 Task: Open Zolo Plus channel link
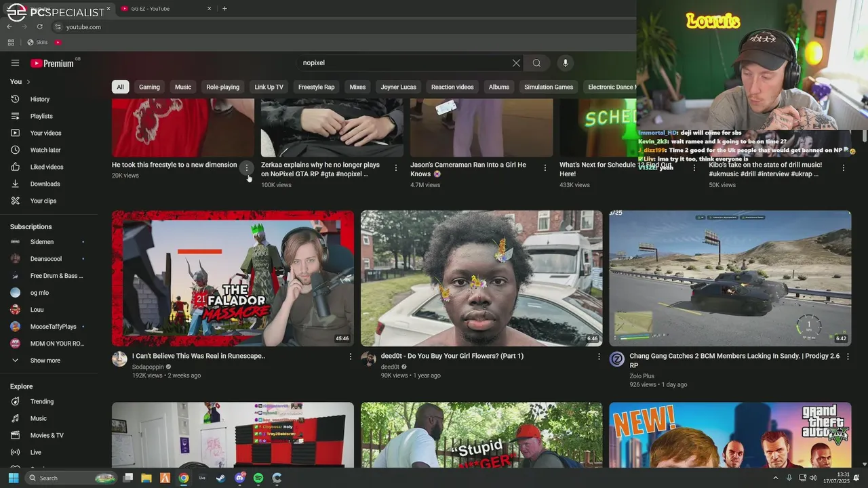pyautogui.click(x=642, y=376)
